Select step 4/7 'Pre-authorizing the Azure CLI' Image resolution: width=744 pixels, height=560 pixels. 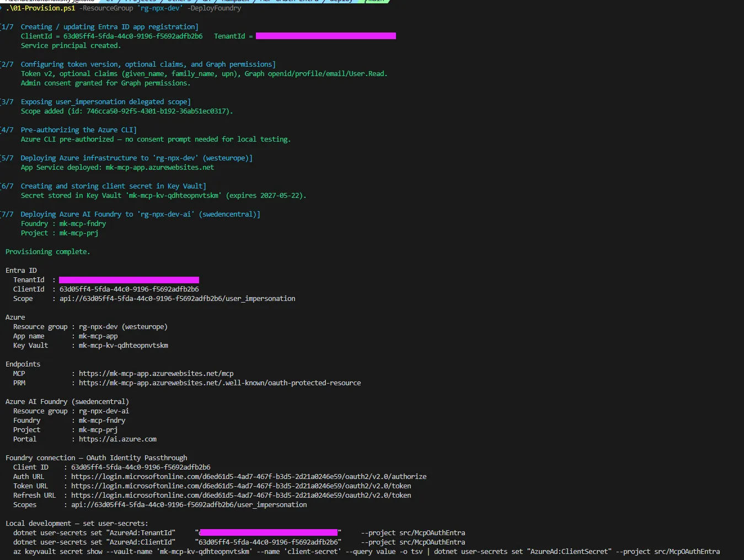(x=69, y=130)
